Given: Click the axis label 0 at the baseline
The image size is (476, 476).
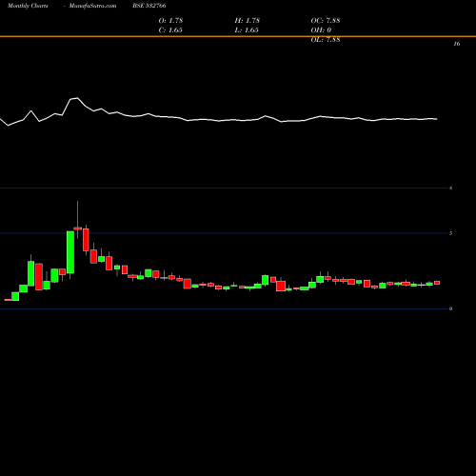Looking at the screenshot, I should (451, 308).
